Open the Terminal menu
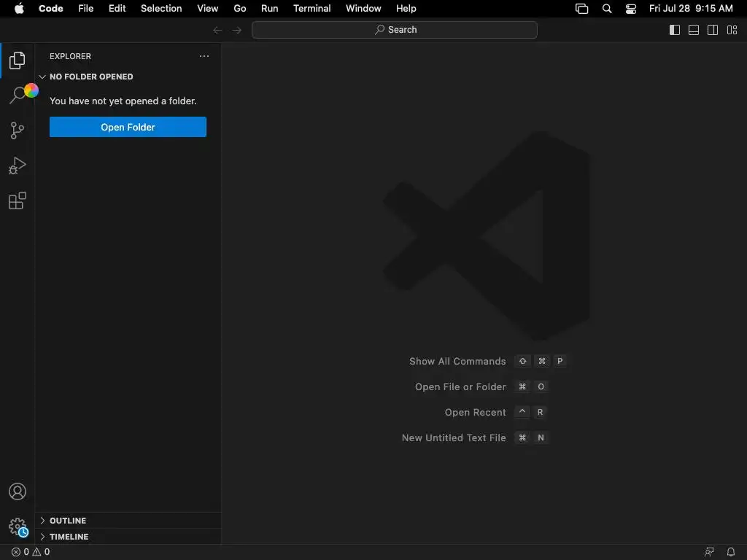 pos(312,9)
